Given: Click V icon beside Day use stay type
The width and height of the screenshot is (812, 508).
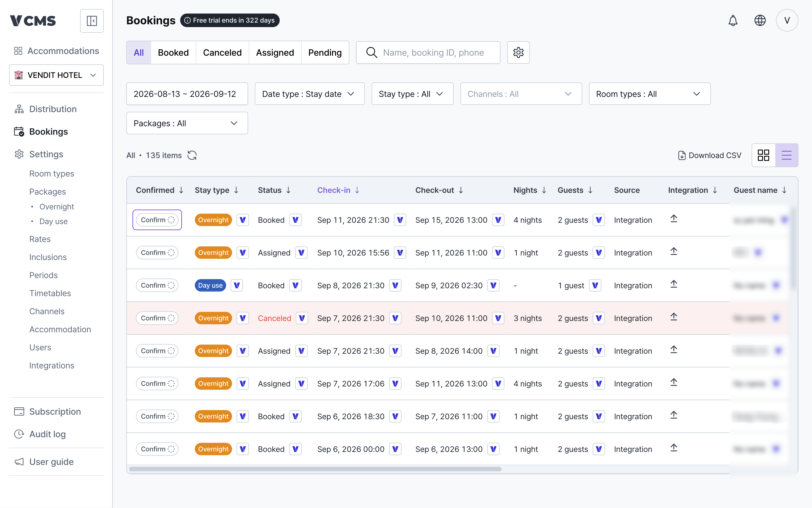Looking at the screenshot, I should coord(237,285).
